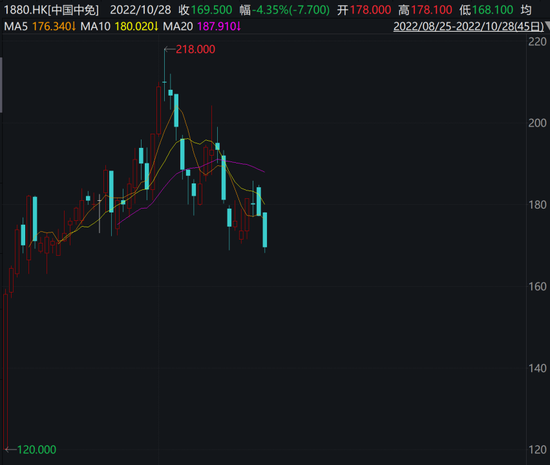
Task: Click the 180 label on price axis
Action: click(537, 204)
